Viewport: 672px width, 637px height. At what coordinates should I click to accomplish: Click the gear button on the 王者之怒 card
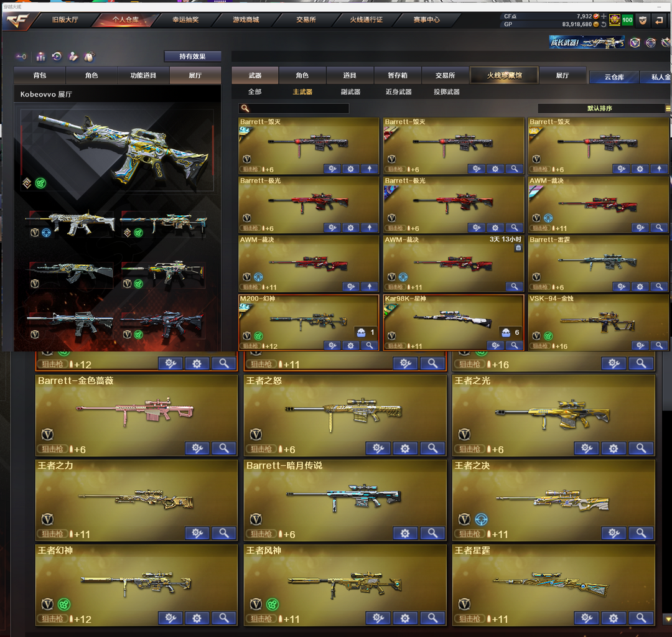[x=405, y=449]
